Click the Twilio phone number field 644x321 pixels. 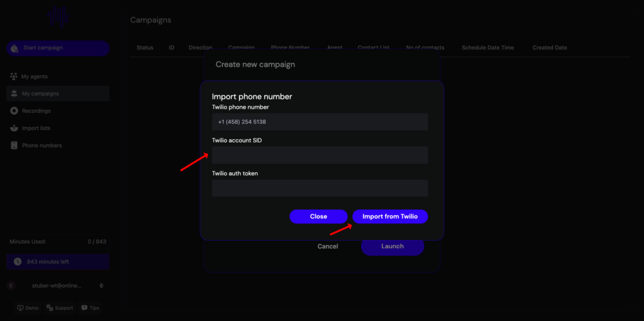click(x=319, y=122)
